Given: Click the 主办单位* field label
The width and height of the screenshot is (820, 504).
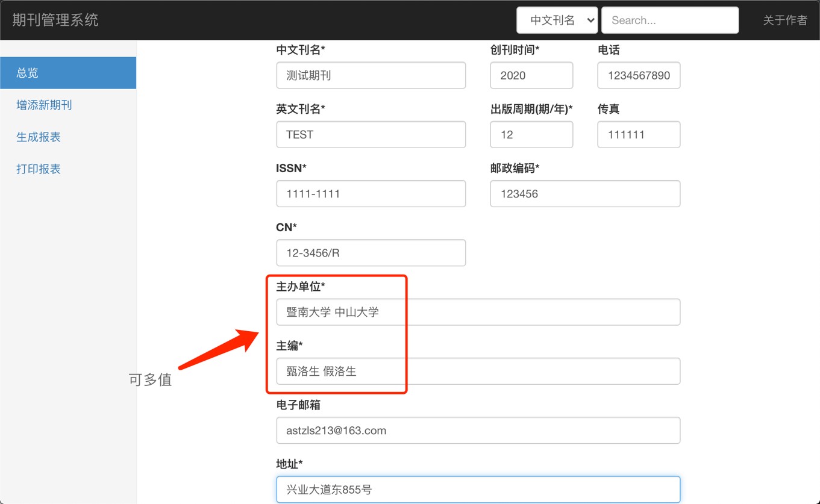Looking at the screenshot, I should click(x=301, y=287).
